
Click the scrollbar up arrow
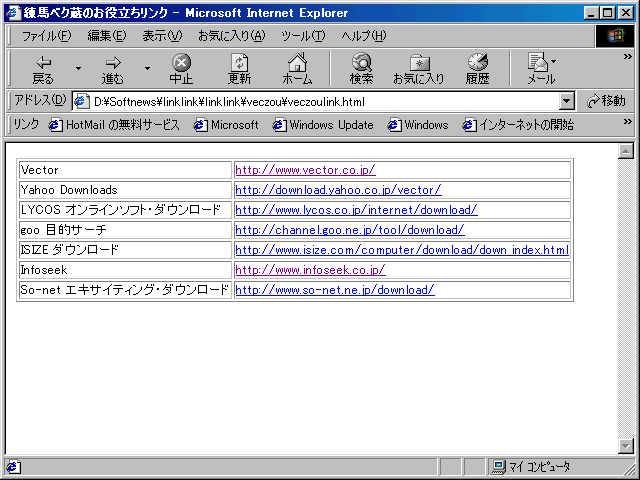pyautogui.click(x=626, y=151)
